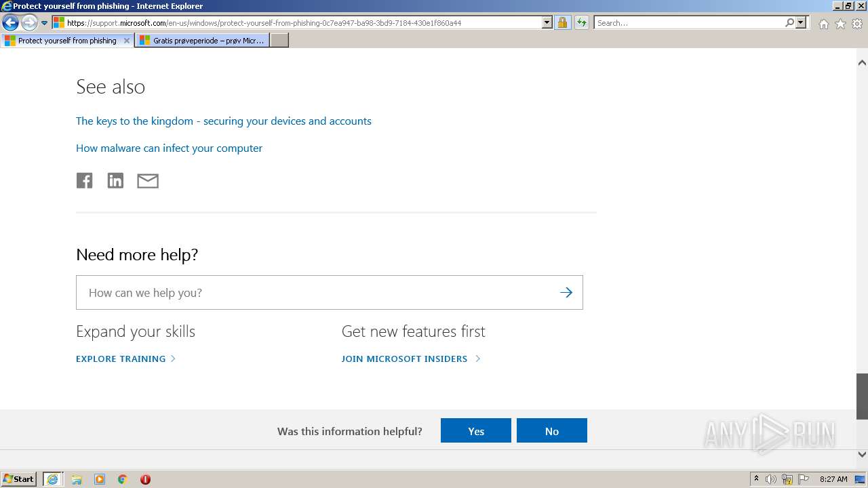Click the browser Search box
The height and width of the screenshot is (488, 868).
click(688, 23)
